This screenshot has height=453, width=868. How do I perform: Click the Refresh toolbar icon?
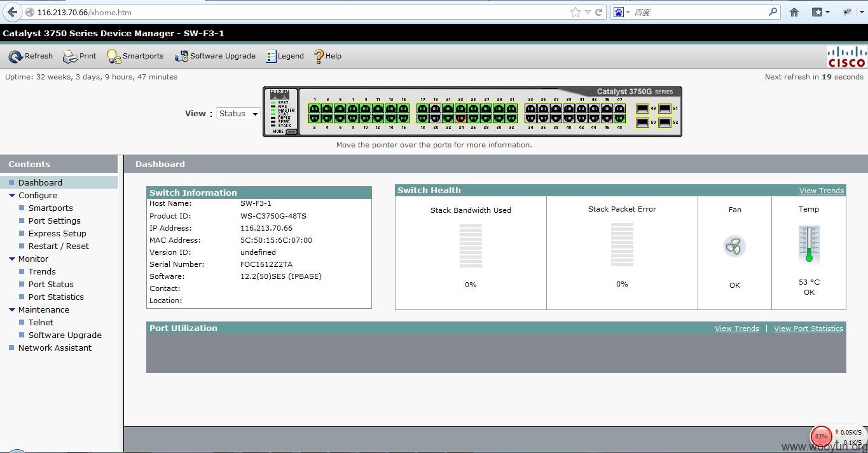(x=15, y=57)
